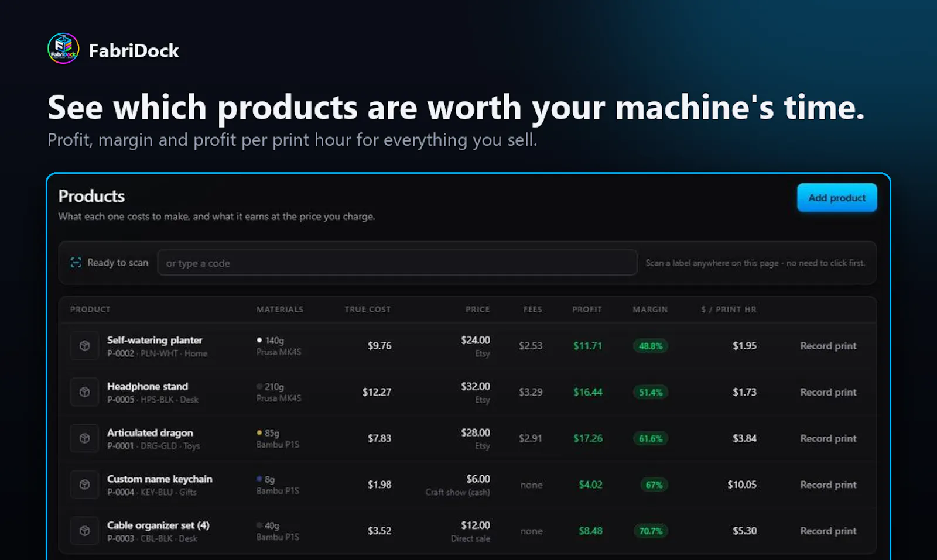Screen dimensions: 937x560
Task: Record a print for Cable organizer set
Action: [828, 531]
